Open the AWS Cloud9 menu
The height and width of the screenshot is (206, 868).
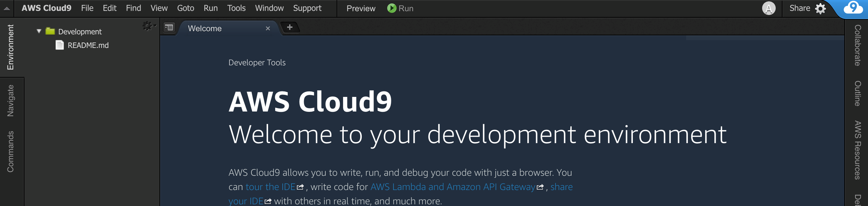point(46,8)
